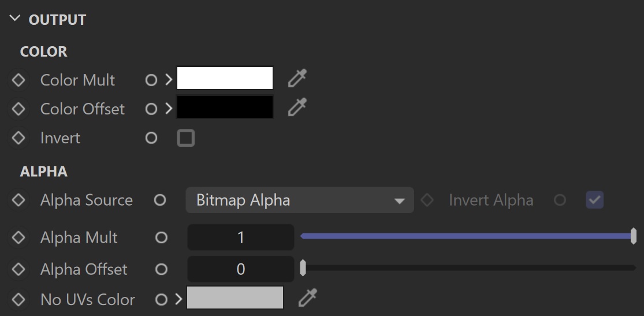Image resolution: width=644 pixels, height=316 pixels.
Task: Toggle the Invert Alpha checkbox
Action: click(594, 200)
